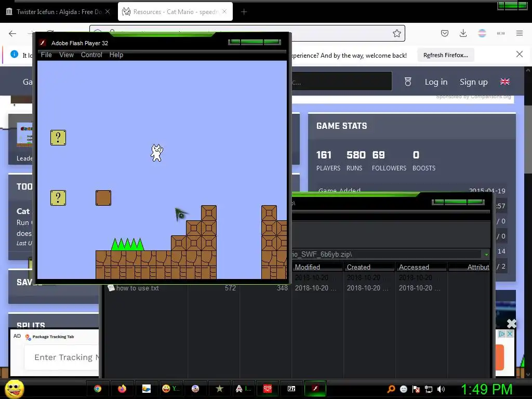Viewport: 532px width, 399px height.
Task: Open the Firefox Downloads panel
Action: 463,33
